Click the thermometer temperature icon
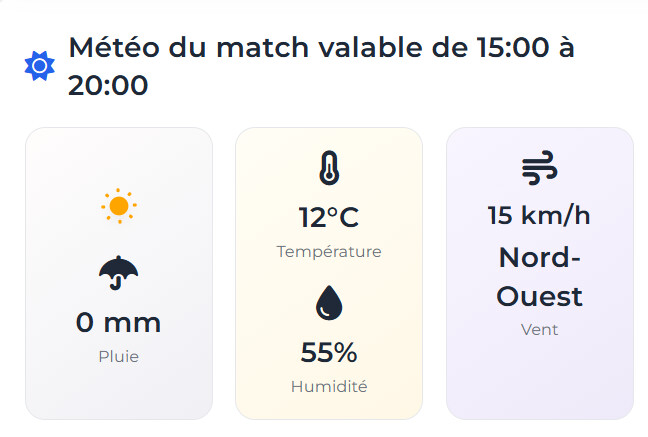 pos(329,168)
